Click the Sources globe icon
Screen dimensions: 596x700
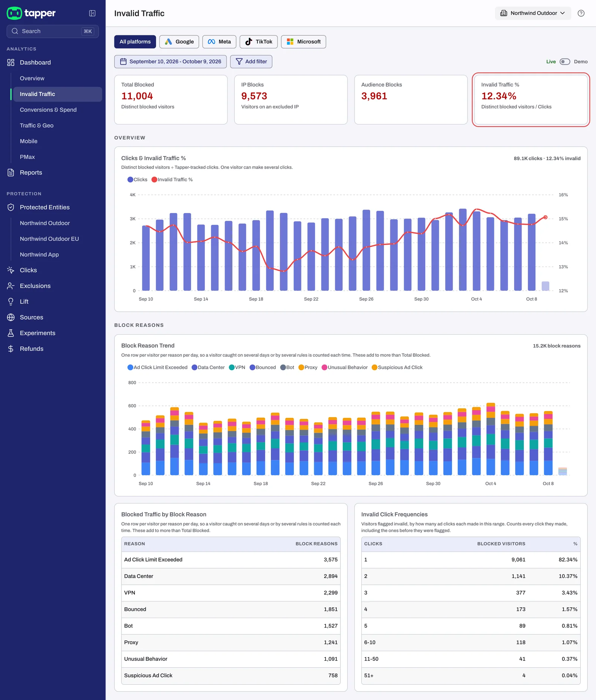tap(11, 317)
